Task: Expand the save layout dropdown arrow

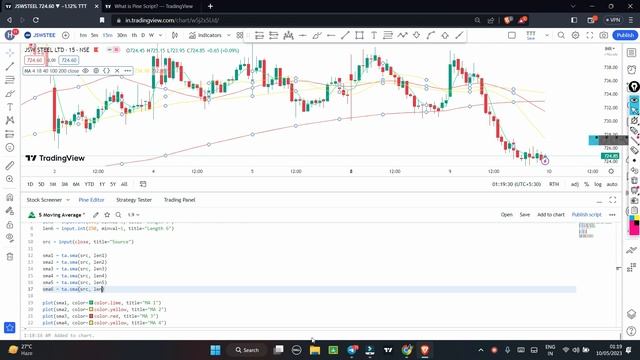Action: pos(547,36)
